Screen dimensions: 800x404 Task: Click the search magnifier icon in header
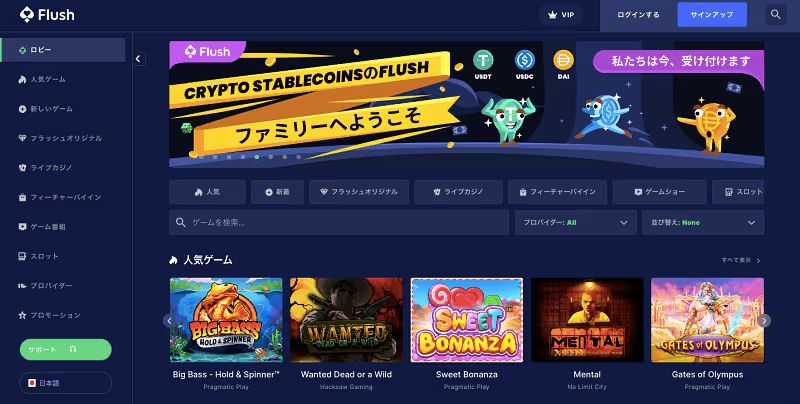pos(776,15)
